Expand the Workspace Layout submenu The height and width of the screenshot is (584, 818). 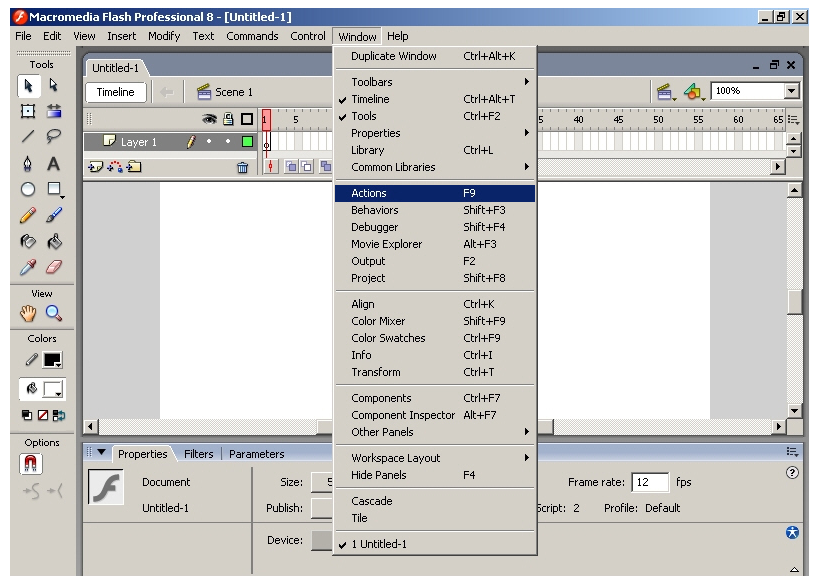point(435,458)
